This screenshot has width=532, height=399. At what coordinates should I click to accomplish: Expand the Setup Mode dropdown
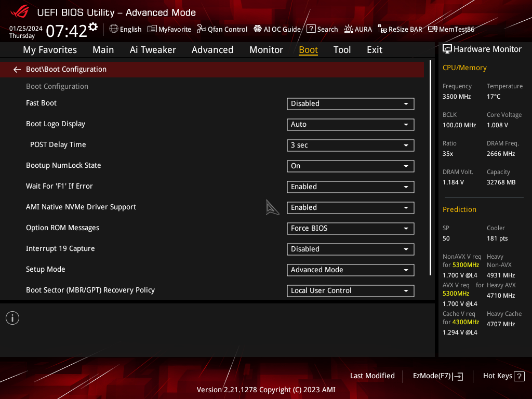(x=350, y=270)
